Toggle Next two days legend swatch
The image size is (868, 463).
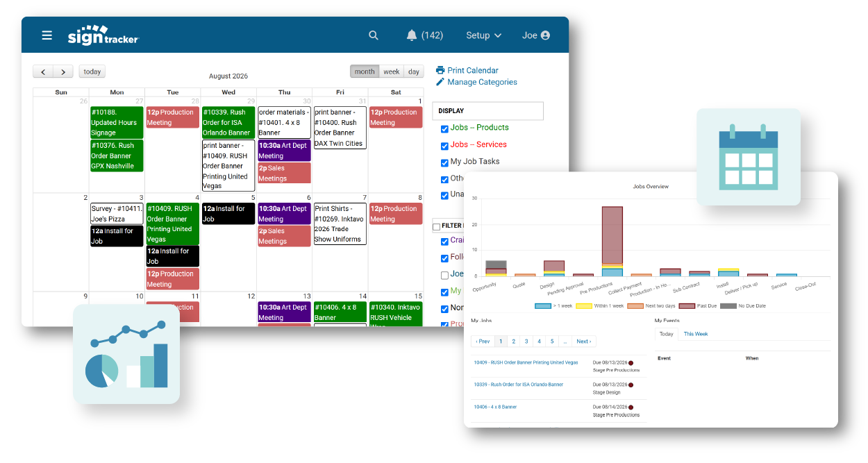(635, 305)
